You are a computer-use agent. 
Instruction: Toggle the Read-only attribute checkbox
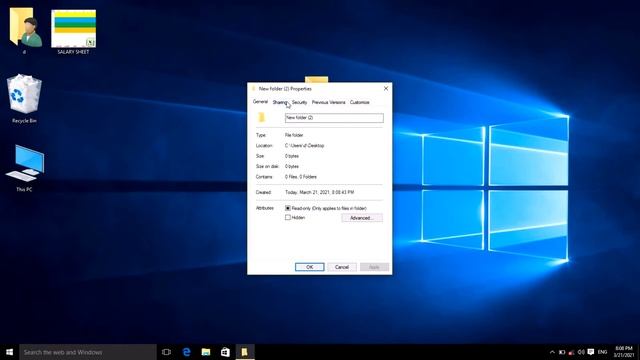(x=288, y=208)
